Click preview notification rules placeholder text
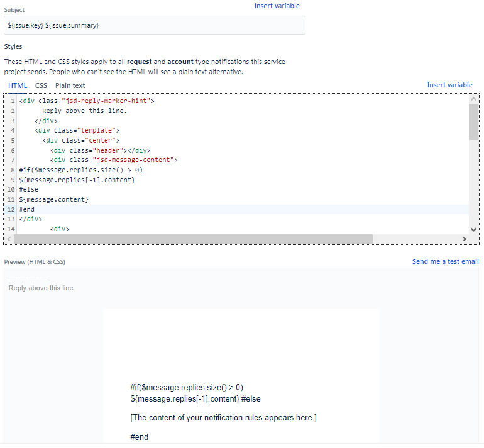 point(224,418)
